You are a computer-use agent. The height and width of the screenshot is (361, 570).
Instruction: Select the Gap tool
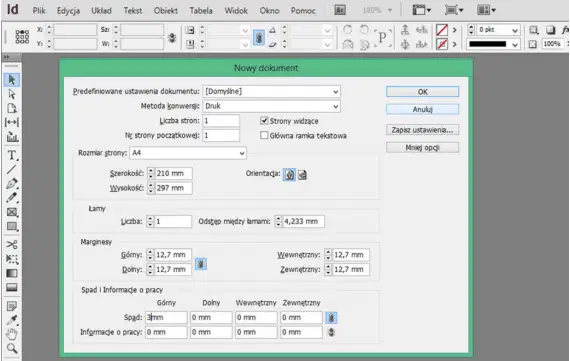point(12,123)
